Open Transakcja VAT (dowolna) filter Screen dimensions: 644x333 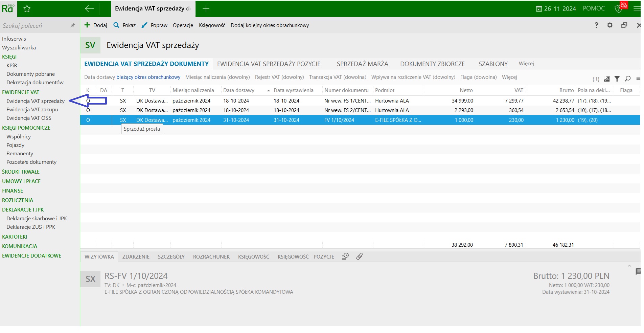tap(338, 77)
